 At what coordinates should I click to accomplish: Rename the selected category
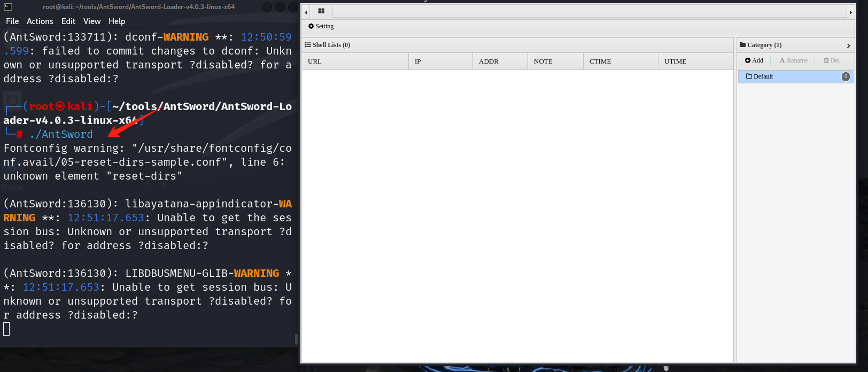pyautogui.click(x=793, y=60)
